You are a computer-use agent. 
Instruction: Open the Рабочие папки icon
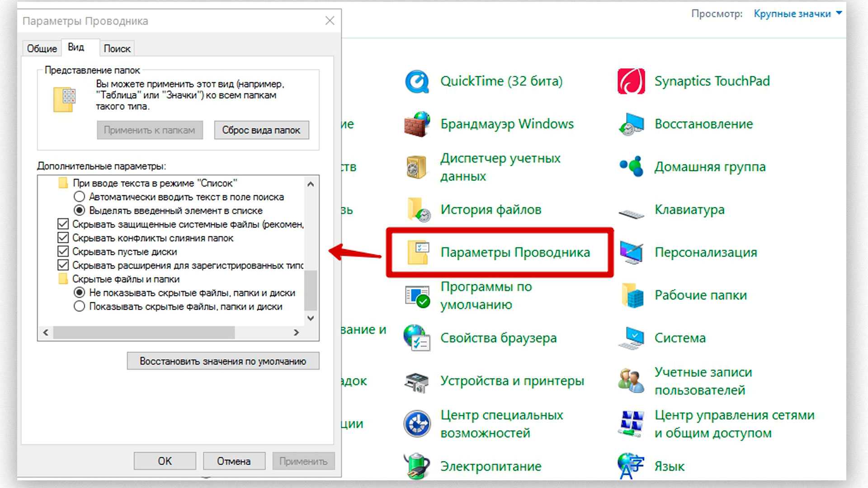pyautogui.click(x=632, y=296)
